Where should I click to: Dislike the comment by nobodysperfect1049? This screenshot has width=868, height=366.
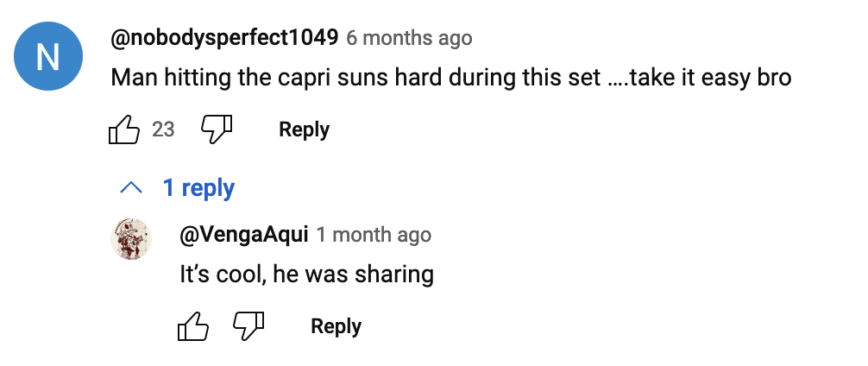217,130
